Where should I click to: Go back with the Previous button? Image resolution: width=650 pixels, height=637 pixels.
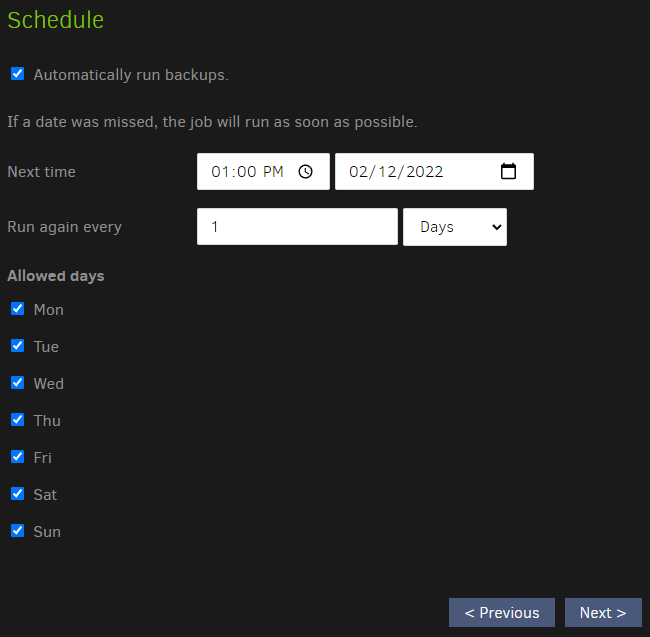click(x=501, y=613)
